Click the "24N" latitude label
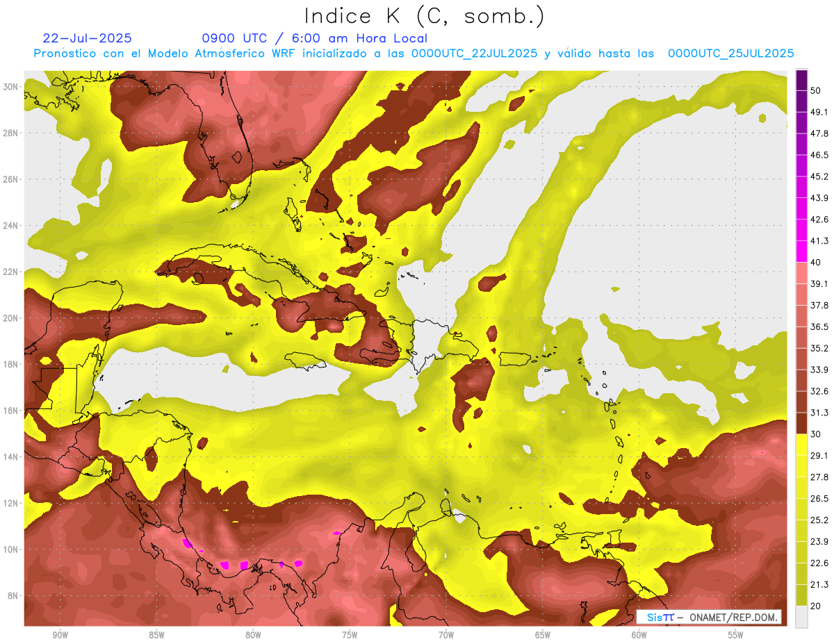834x644 pixels. coord(11,225)
